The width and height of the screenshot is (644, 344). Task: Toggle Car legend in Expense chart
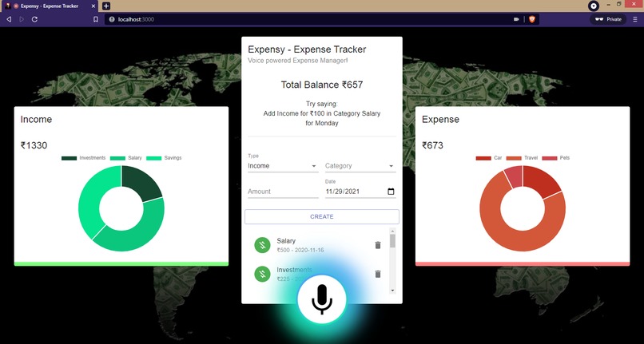[x=489, y=158]
